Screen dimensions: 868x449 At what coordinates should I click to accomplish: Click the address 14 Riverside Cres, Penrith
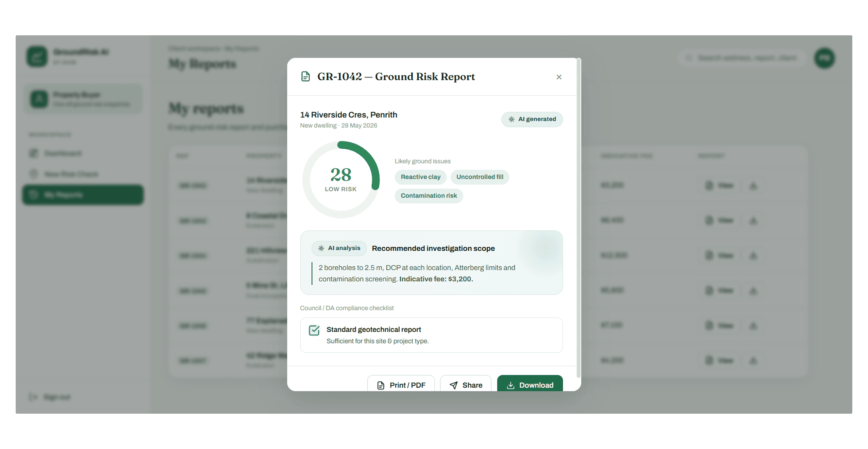[348, 114]
